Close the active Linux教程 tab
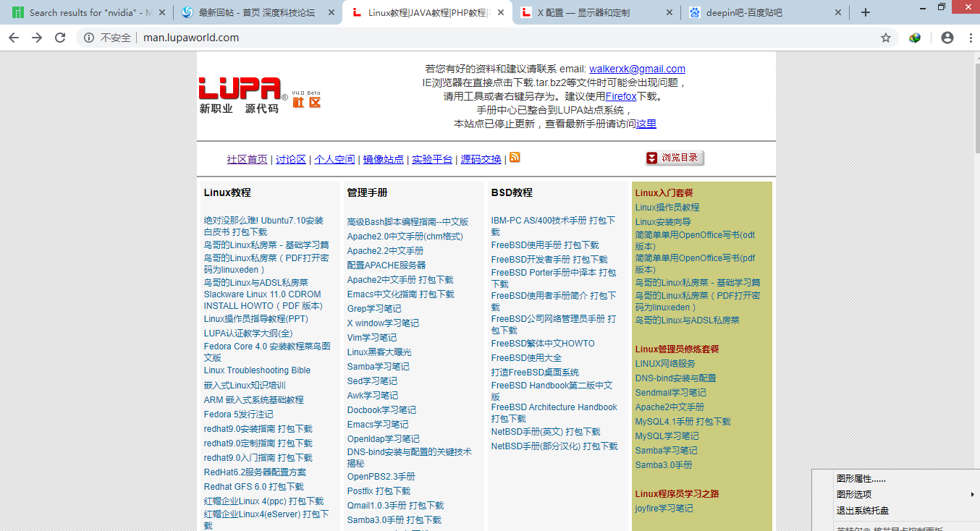 [x=501, y=12]
